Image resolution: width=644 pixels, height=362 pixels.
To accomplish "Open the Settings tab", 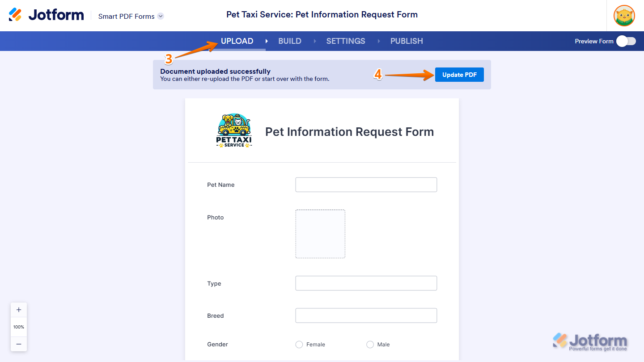I will click(346, 41).
